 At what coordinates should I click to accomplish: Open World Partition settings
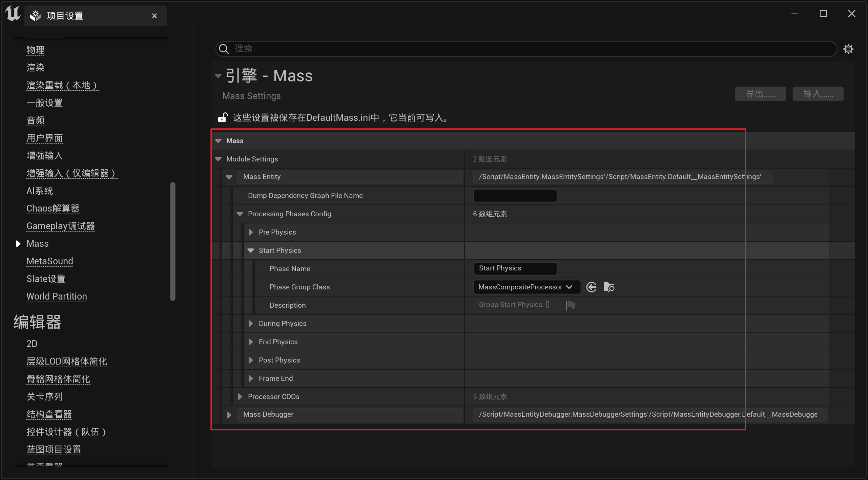click(57, 297)
